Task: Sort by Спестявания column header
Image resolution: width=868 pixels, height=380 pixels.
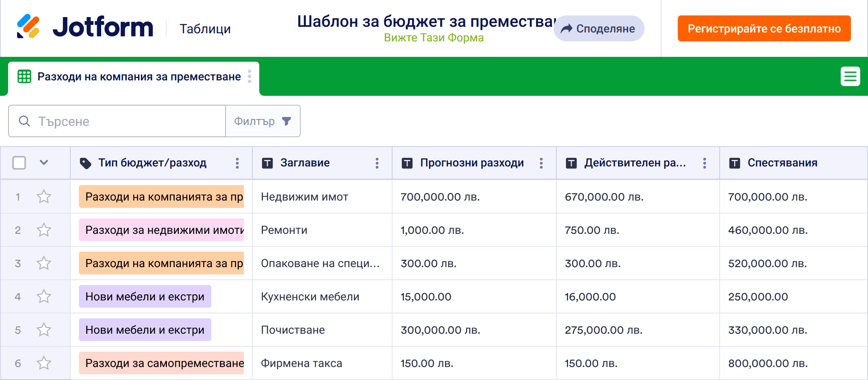Action: tap(782, 163)
